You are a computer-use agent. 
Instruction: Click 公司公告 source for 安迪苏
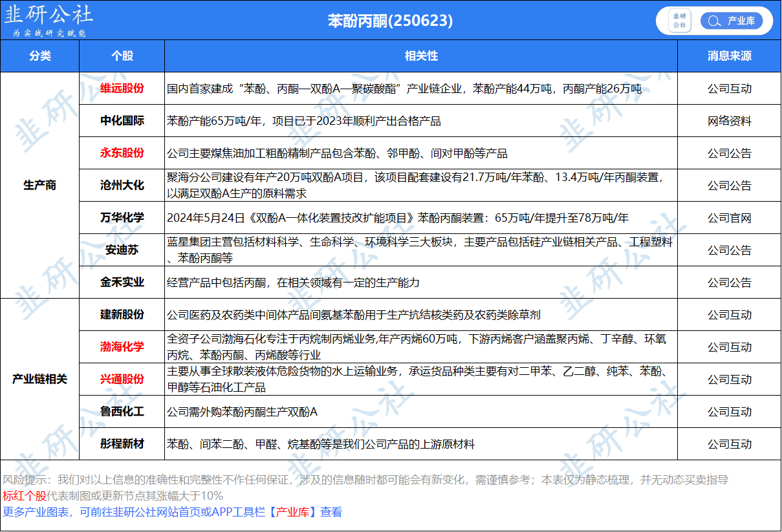730,250
